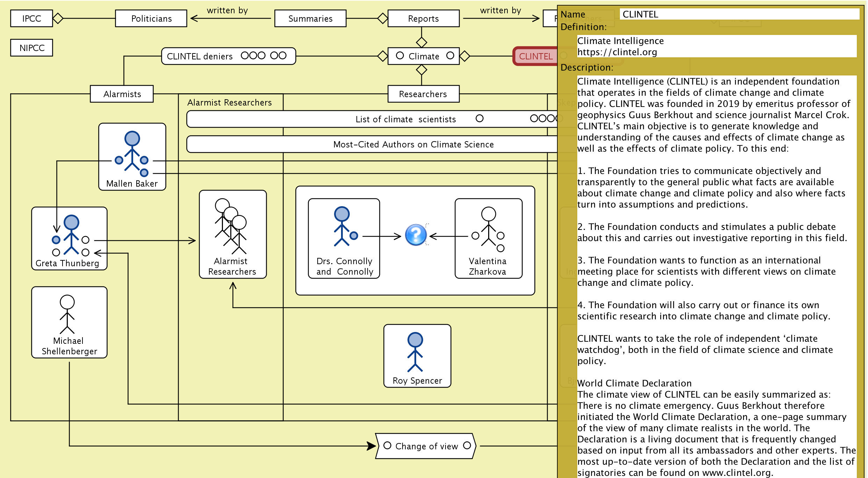Select the Roy Spencer person icon
Viewport: 868px width, 478px height.
tap(415, 352)
